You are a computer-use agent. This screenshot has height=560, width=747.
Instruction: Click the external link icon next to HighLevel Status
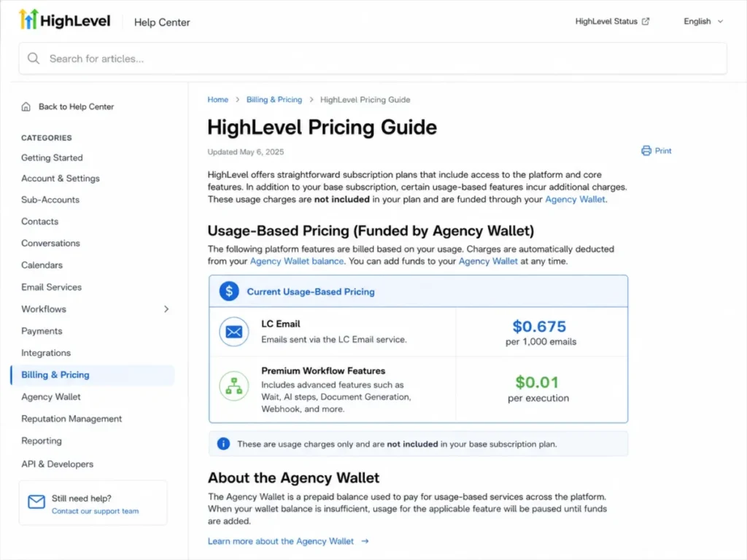[x=646, y=21]
